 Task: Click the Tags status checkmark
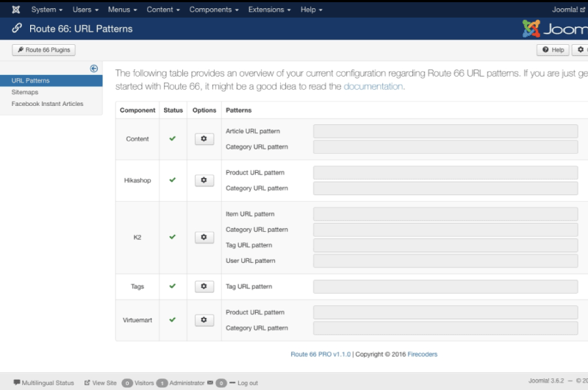pos(173,286)
